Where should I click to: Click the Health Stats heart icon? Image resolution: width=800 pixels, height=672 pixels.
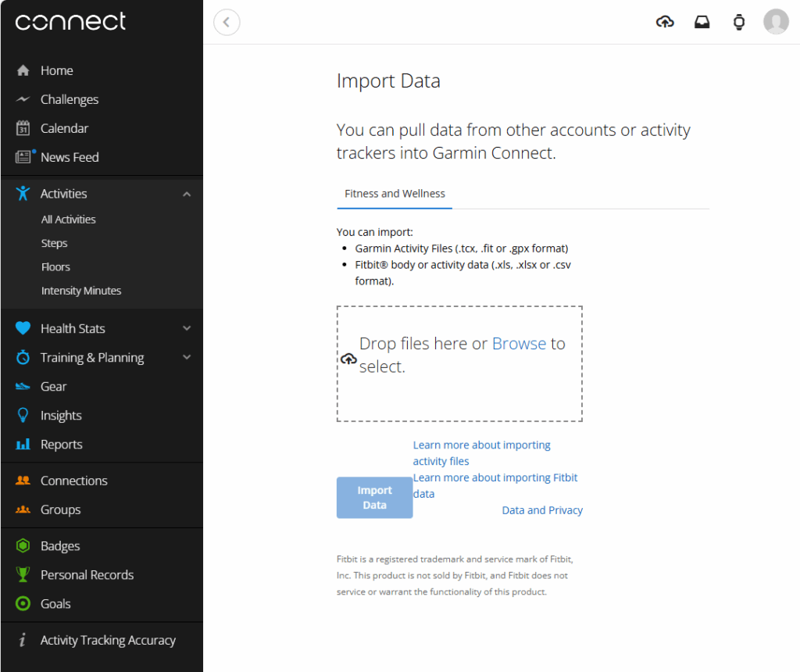[x=23, y=328]
